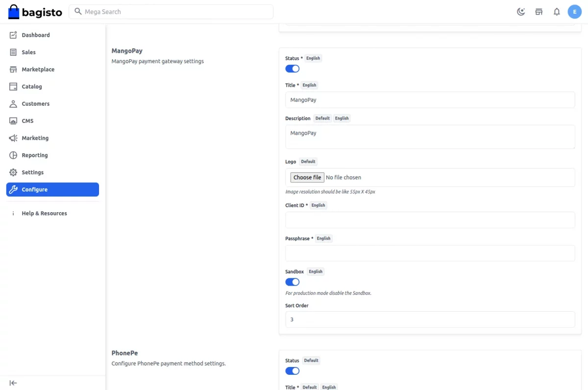Collapse the sidebar with arrow icon
Viewport: 588px width, 390px height.
click(x=13, y=383)
